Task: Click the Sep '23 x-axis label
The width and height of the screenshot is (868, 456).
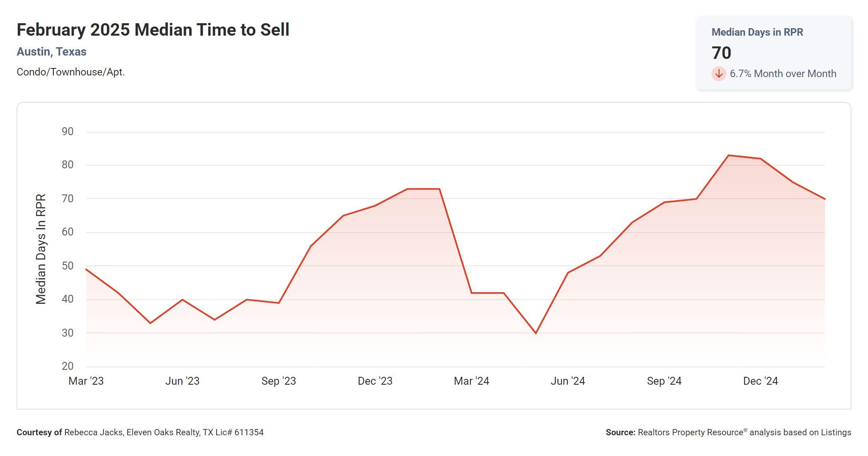Action: [279, 381]
